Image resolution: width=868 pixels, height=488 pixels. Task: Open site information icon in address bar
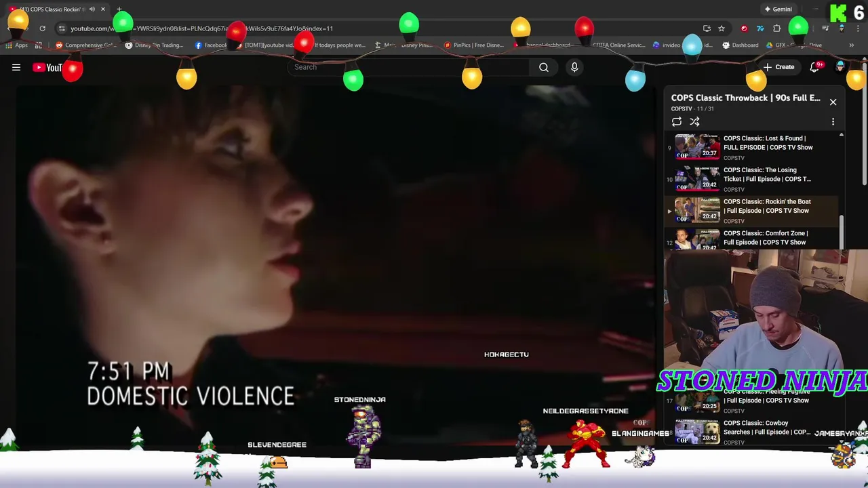[x=62, y=28]
